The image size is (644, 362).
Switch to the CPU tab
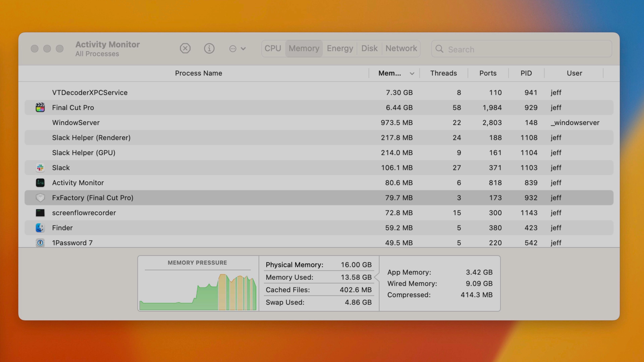point(273,48)
